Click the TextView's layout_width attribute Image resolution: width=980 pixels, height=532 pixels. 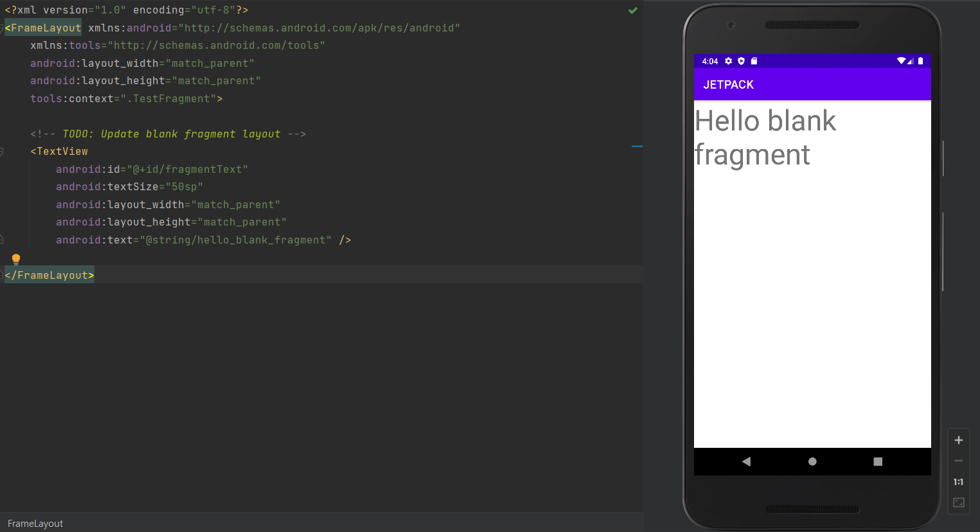point(168,205)
